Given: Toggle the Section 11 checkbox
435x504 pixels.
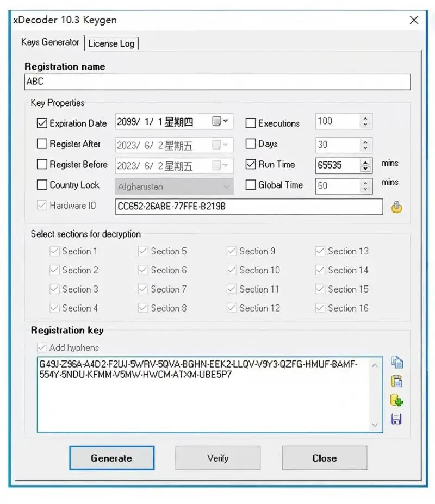Looking at the screenshot, I should [232, 289].
